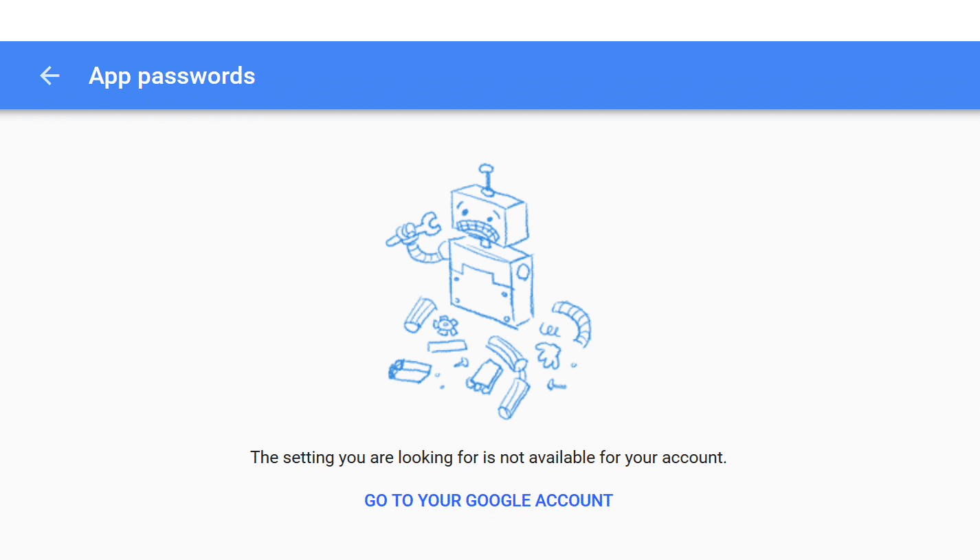Click the back arrow in the blue header
980x560 pixels.
tap(49, 76)
